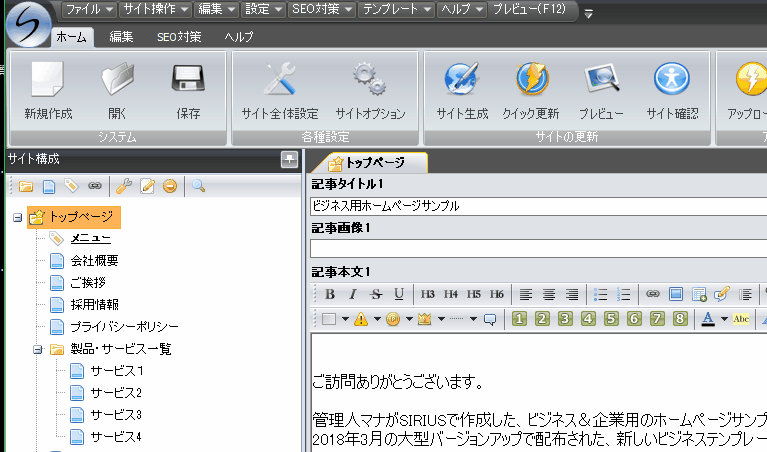
Task: Insert hyperlink with editor chain icon
Action: pyautogui.click(x=653, y=294)
